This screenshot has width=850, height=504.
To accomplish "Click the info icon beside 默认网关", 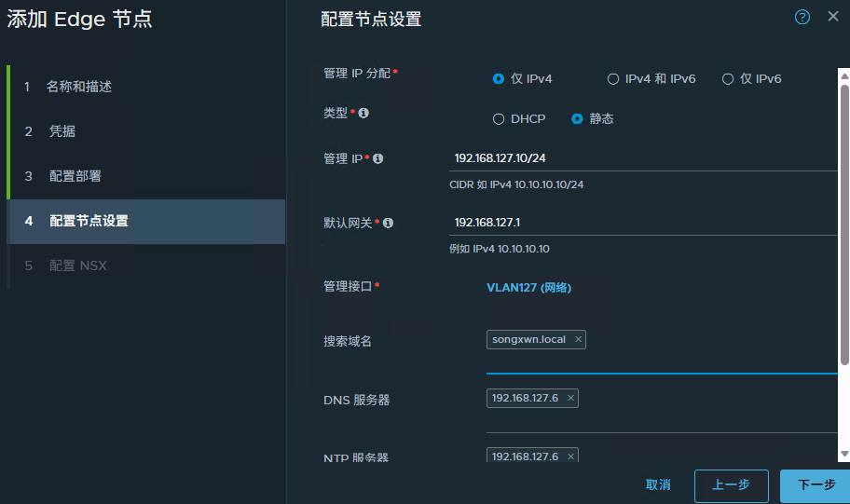I will click(x=388, y=223).
